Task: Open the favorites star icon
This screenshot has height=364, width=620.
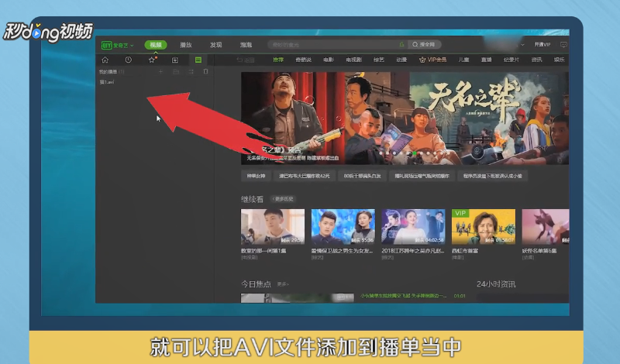Action: tap(152, 60)
